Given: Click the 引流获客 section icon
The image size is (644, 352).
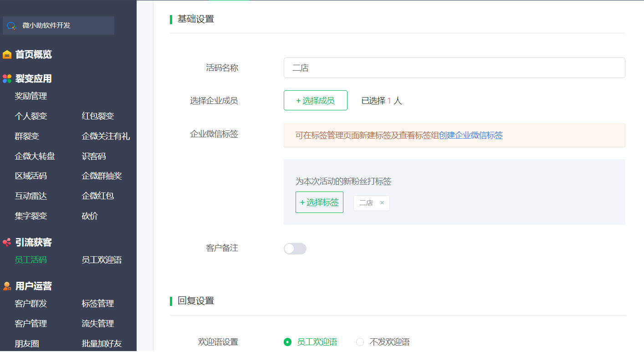Looking at the screenshot, I should click(7, 243).
